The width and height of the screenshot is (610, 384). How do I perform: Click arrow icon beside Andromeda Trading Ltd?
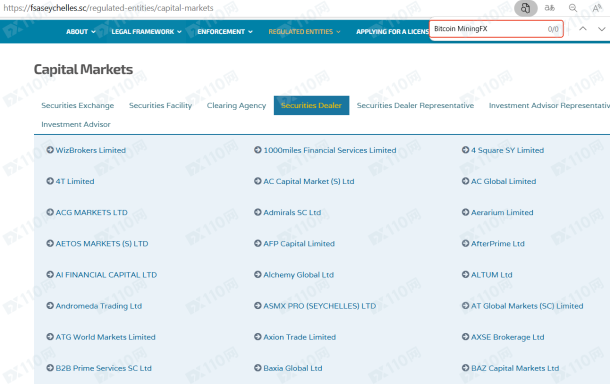pyautogui.click(x=50, y=305)
